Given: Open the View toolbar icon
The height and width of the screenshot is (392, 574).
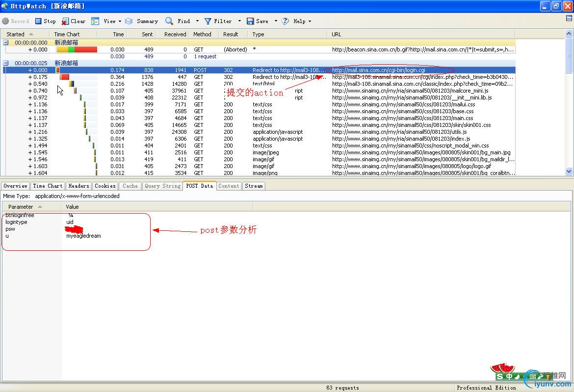Looking at the screenshot, I should pyautogui.click(x=95, y=21).
